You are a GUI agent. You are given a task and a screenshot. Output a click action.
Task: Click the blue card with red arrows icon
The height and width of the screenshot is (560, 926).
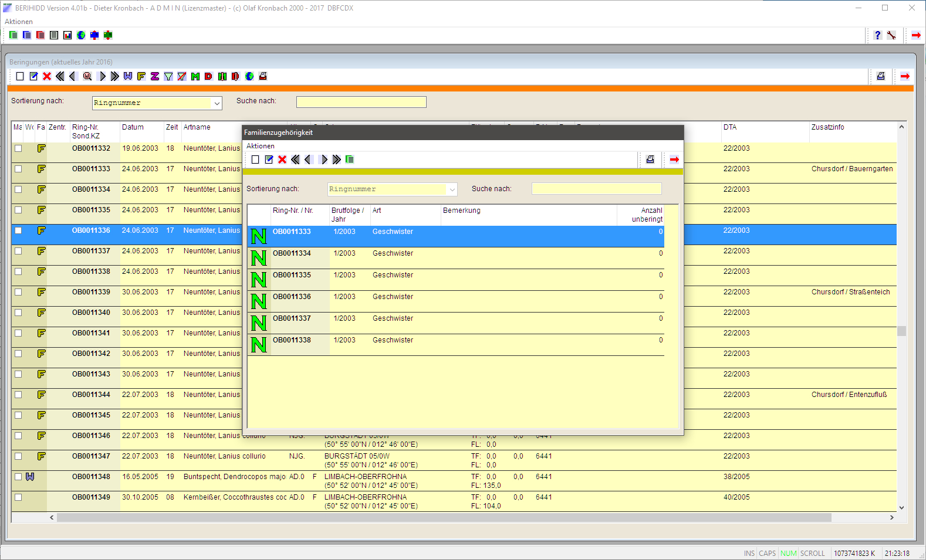point(94,35)
